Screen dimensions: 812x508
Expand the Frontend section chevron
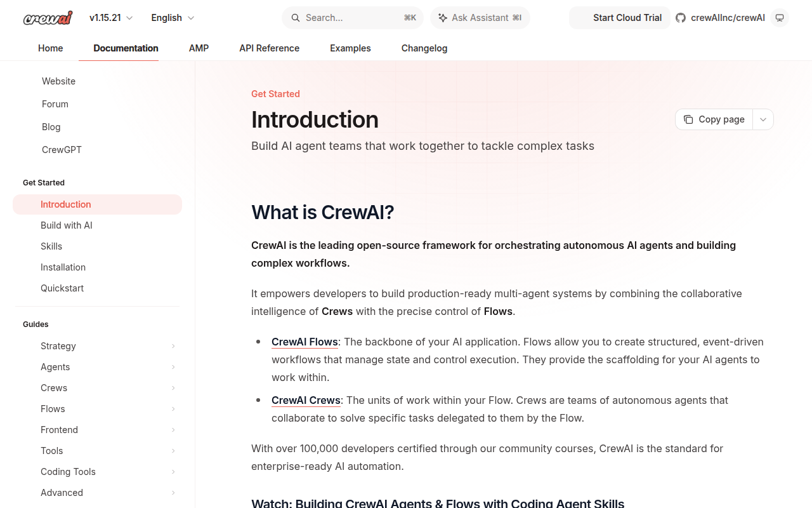(x=173, y=430)
